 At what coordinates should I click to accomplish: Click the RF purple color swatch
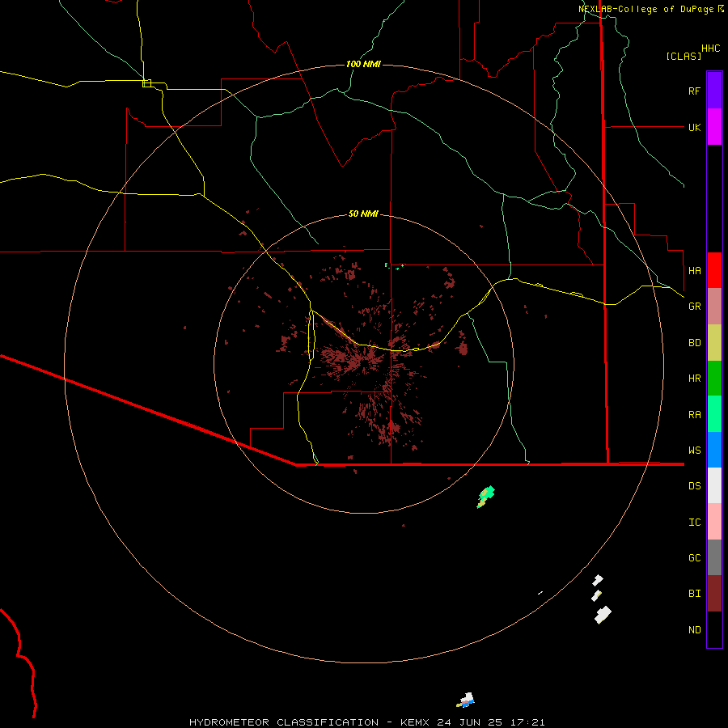tap(714, 91)
